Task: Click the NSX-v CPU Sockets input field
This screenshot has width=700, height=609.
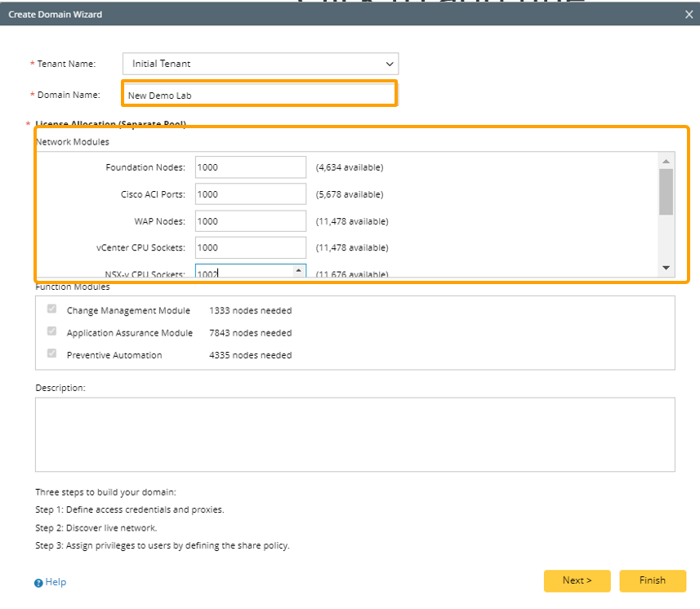Action: [x=243, y=273]
